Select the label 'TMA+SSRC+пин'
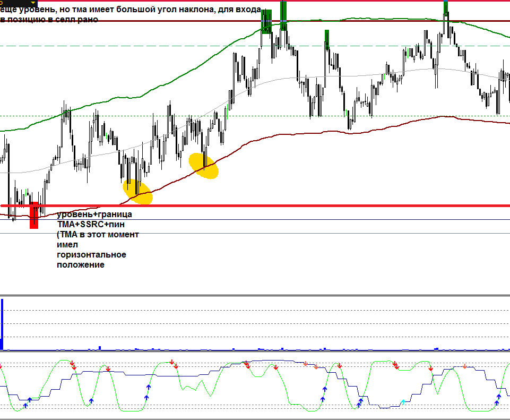 tap(91, 225)
